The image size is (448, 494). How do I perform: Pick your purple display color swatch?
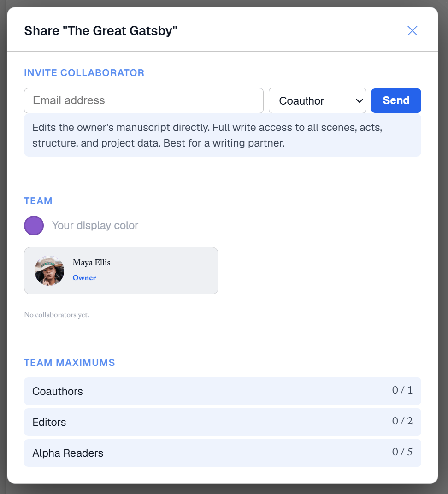34,226
